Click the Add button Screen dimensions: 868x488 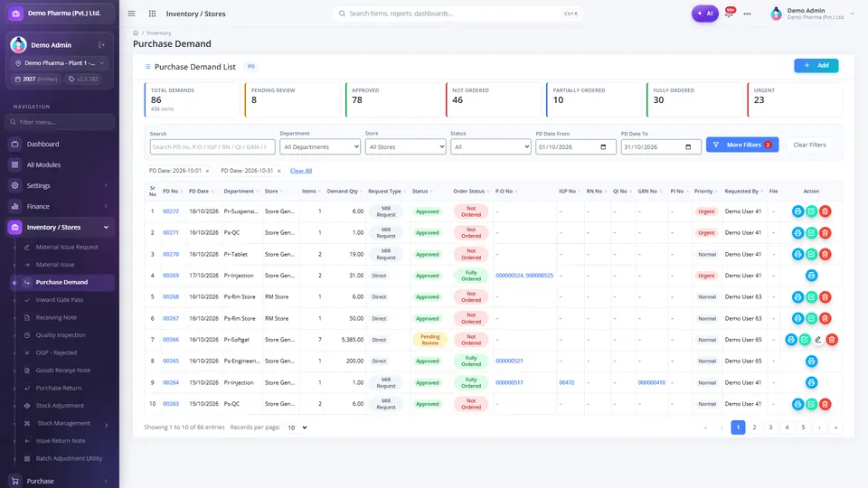point(816,65)
